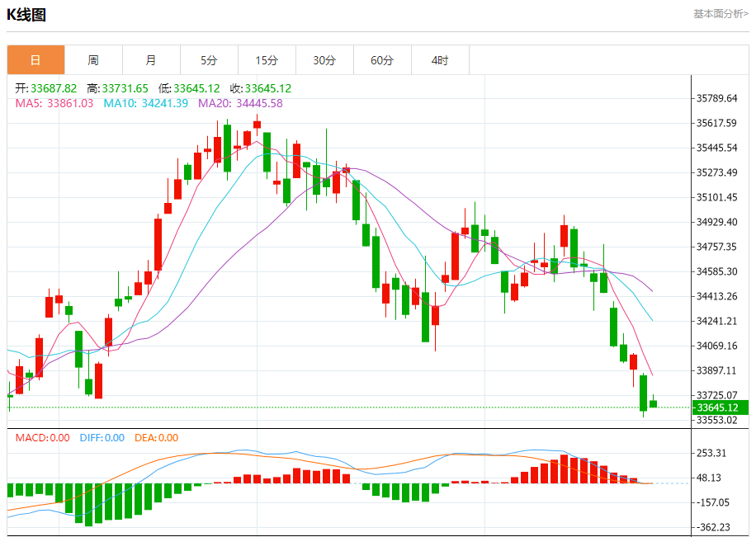Click the 34929.40 price axis label
The image size is (756, 537).
click(x=717, y=222)
